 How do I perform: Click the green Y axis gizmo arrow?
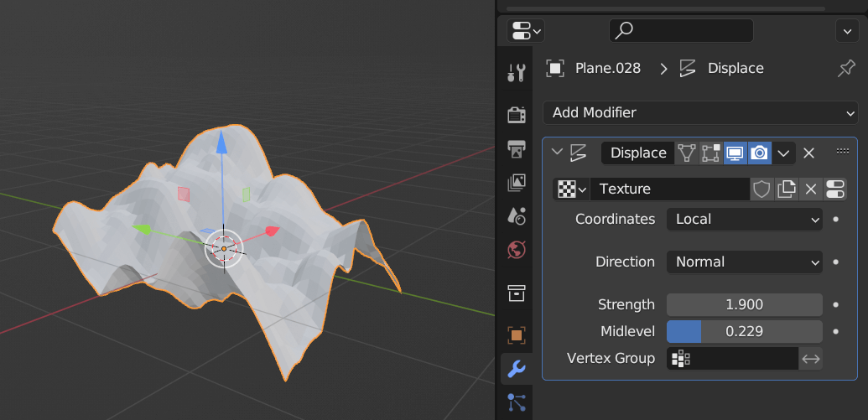141,229
